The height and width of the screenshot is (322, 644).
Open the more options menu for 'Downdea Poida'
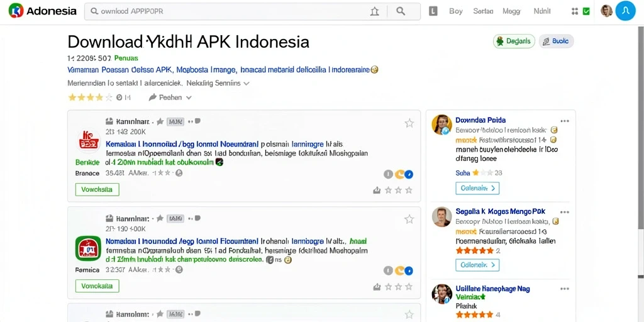click(565, 121)
